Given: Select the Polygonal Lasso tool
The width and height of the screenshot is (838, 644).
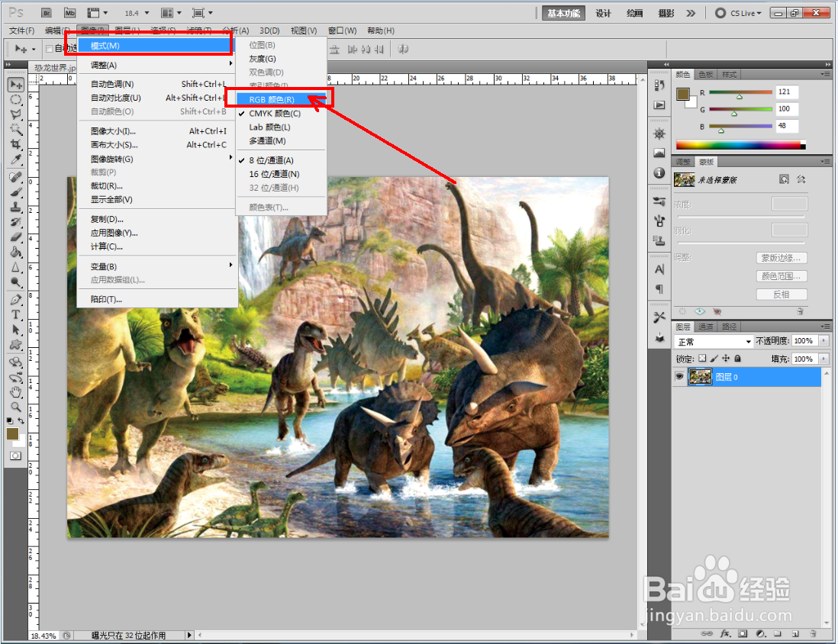Looking at the screenshot, I should 16,114.
